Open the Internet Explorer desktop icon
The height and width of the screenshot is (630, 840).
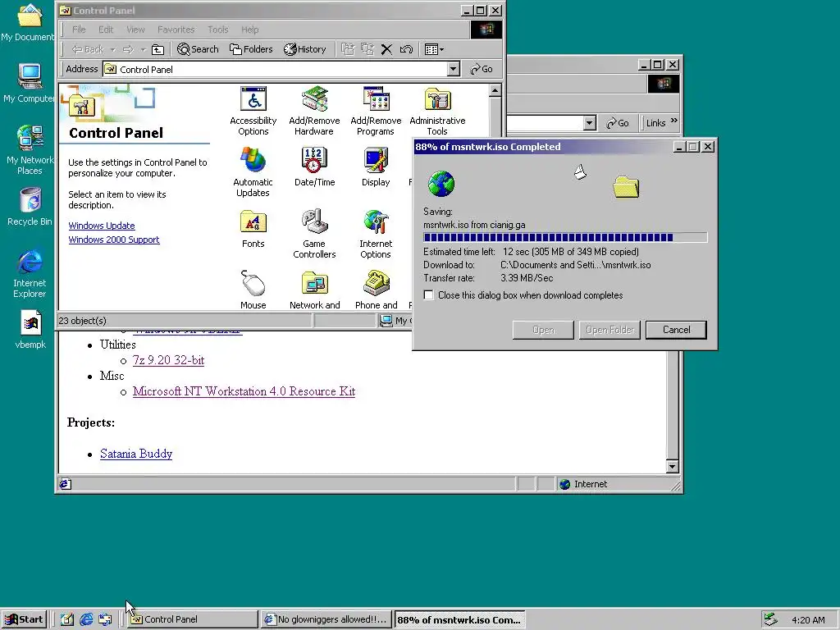pyautogui.click(x=30, y=272)
